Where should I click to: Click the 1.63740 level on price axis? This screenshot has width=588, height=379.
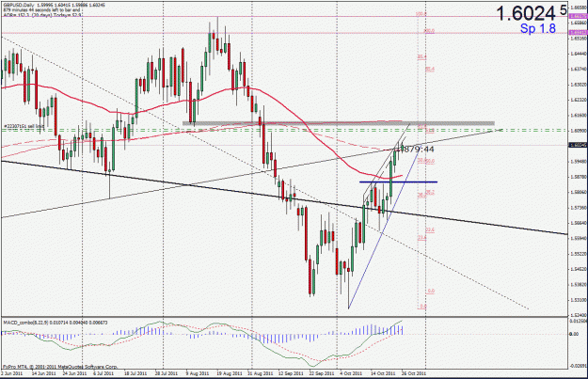click(578, 69)
